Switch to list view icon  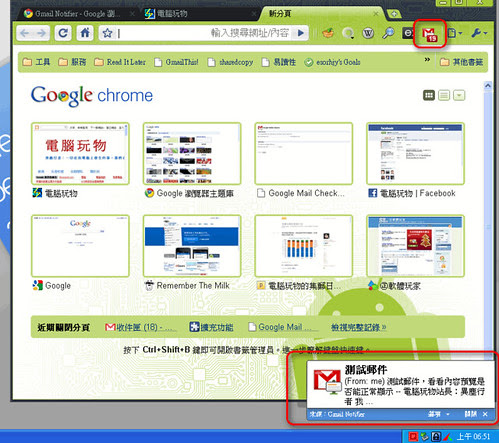point(444,95)
